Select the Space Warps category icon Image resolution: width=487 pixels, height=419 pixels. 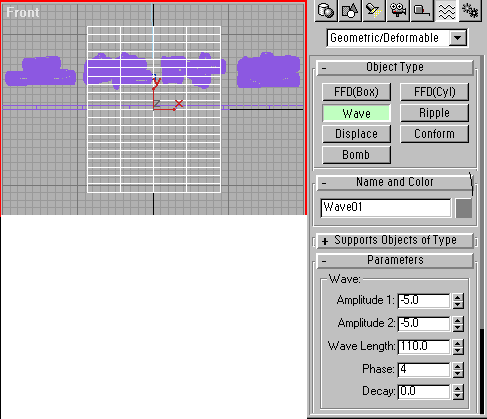pos(446,10)
